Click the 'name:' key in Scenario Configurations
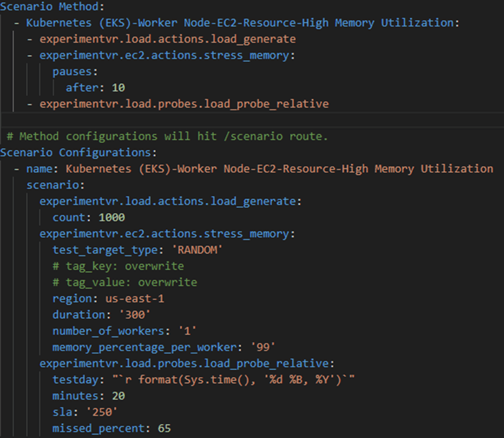The width and height of the screenshot is (504, 438). tap(42, 169)
